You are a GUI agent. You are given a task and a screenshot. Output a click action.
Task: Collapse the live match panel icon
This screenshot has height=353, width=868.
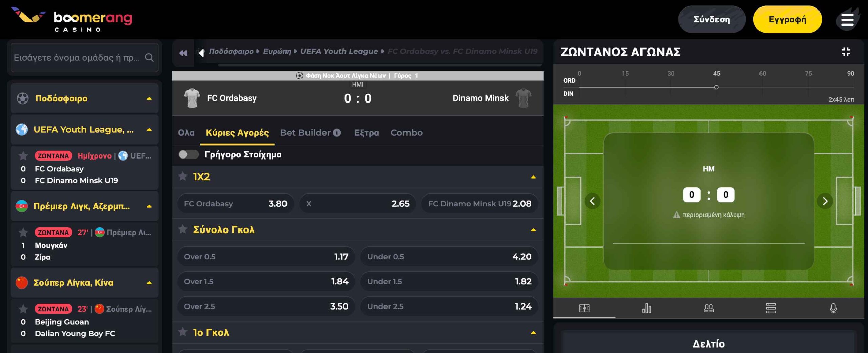(x=846, y=52)
